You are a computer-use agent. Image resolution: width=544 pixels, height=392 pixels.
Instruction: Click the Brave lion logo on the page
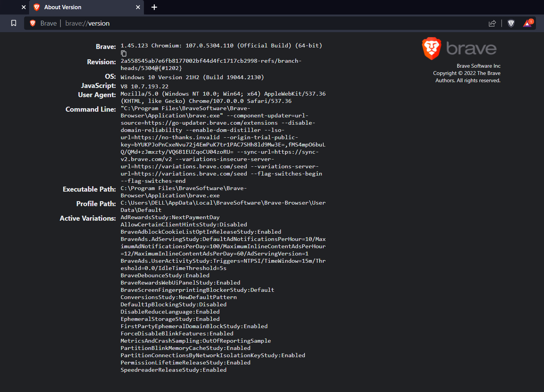pyautogui.click(x=432, y=49)
